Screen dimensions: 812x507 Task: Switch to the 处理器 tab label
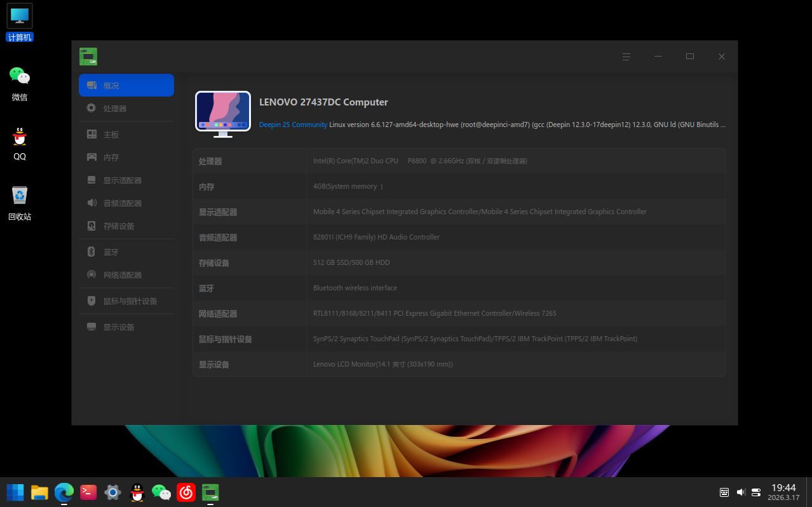(115, 109)
